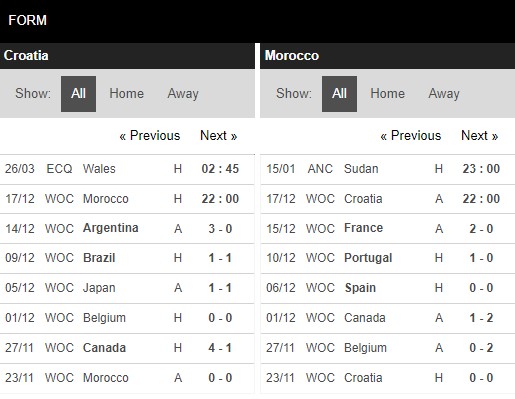Go to Next Croatia matches
Viewport: 515px width, 399px height.
(219, 136)
